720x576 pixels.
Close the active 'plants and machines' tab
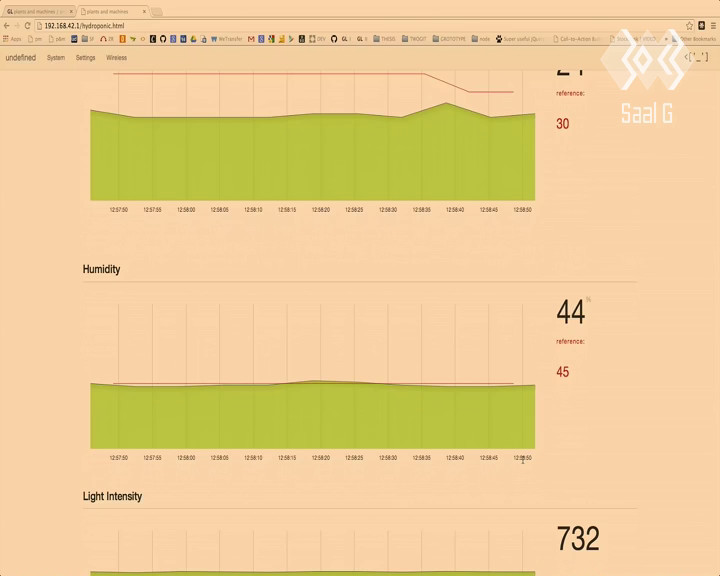pos(144,11)
